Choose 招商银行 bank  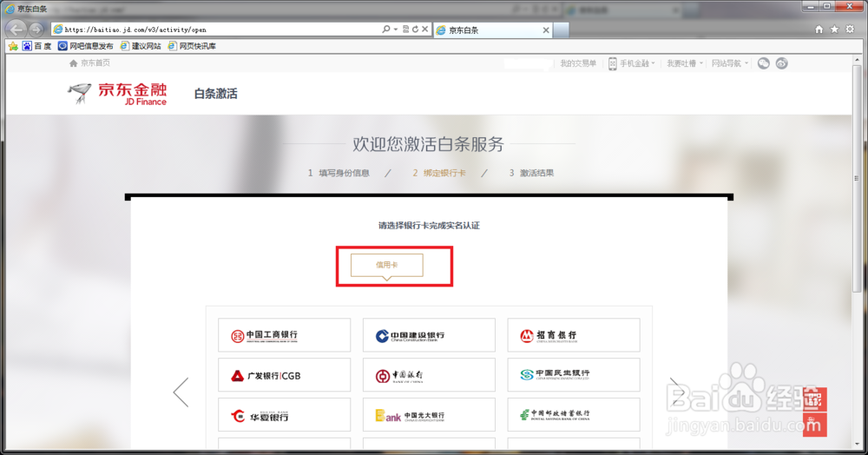point(574,335)
